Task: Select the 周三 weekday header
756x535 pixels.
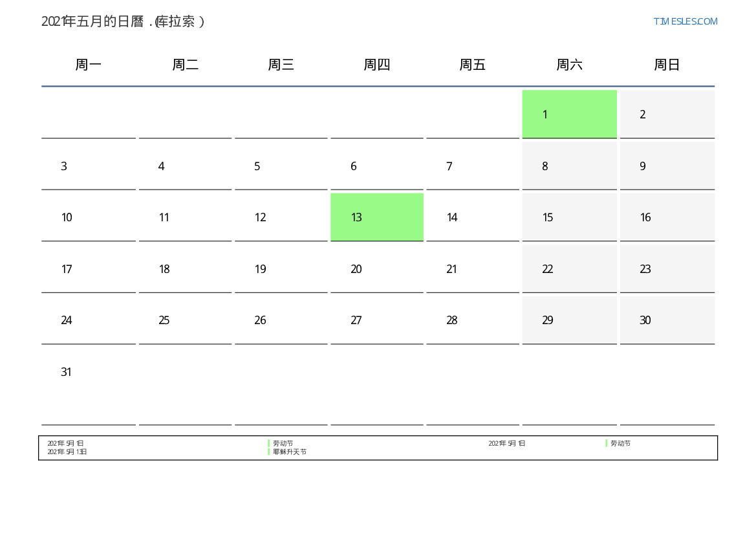Action: click(281, 65)
